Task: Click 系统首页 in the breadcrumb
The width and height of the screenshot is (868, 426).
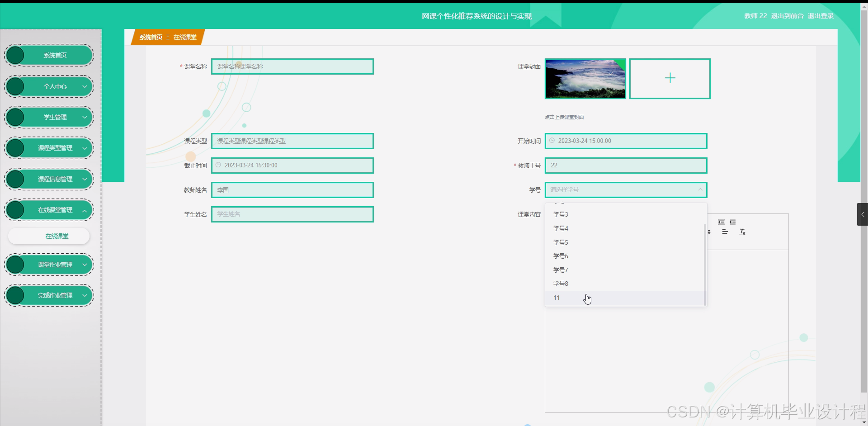Action: tap(151, 37)
